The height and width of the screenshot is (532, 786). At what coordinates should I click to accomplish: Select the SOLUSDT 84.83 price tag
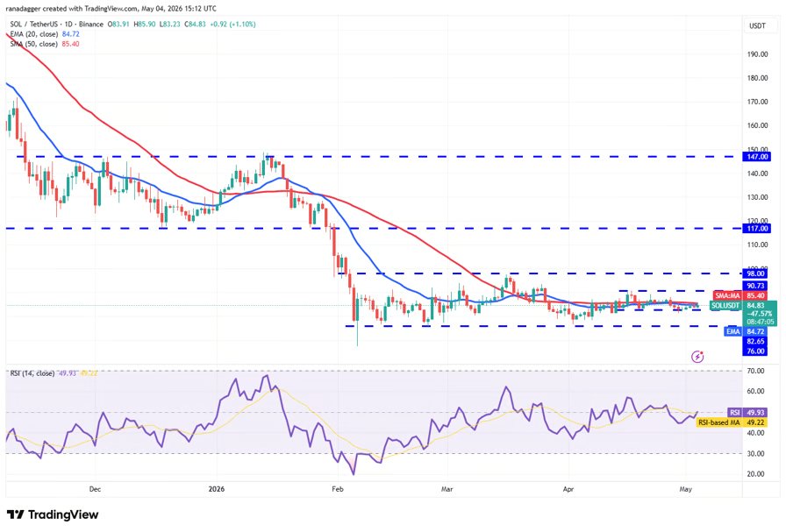click(743, 306)
